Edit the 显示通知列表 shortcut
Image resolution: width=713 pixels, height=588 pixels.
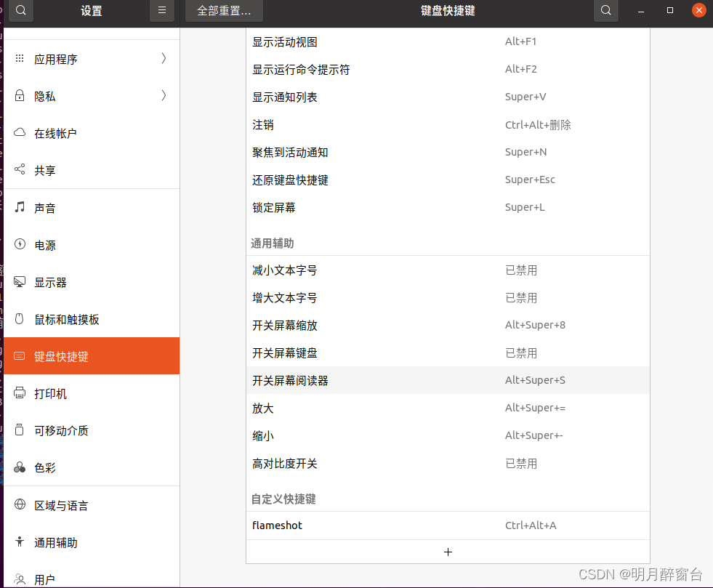point(448,97)
